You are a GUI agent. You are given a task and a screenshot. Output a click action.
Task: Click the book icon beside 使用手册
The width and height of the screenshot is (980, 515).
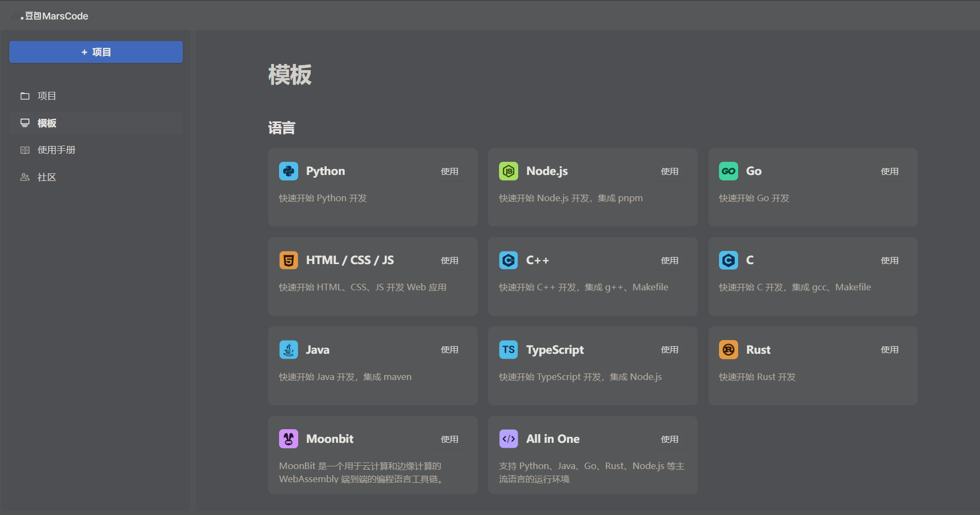pyautogui.click(x=25, y=150)
